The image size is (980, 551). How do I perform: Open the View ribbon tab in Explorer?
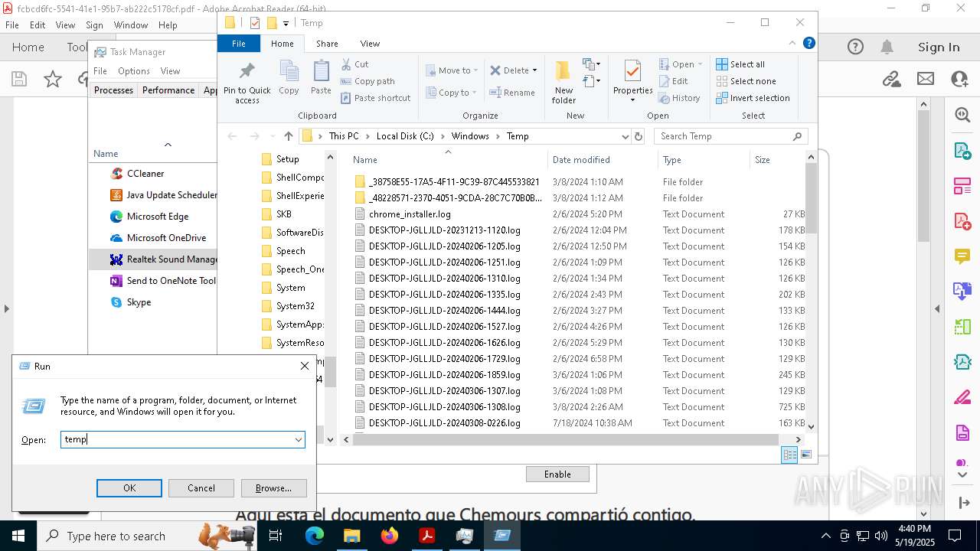pyautogui.click(x=370, y=44)
